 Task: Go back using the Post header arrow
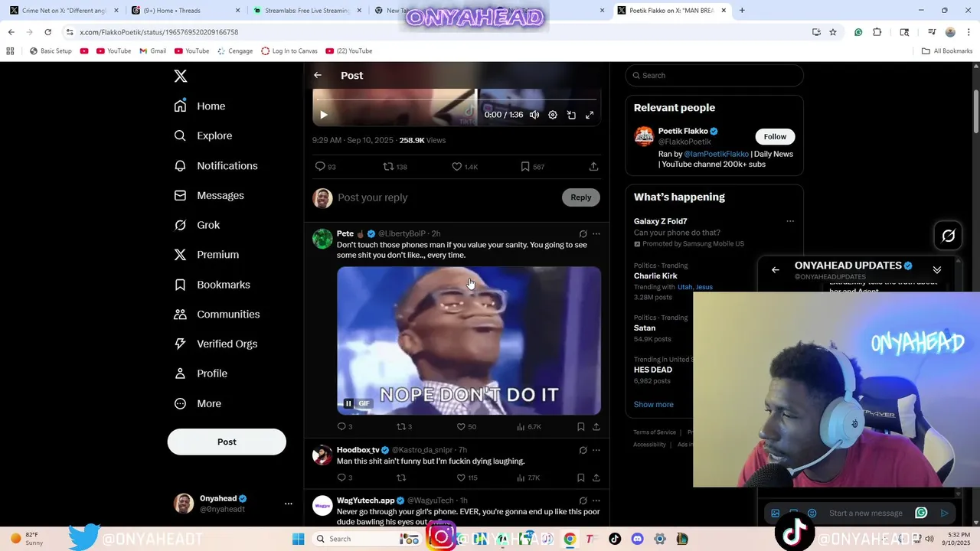(318, 75)
